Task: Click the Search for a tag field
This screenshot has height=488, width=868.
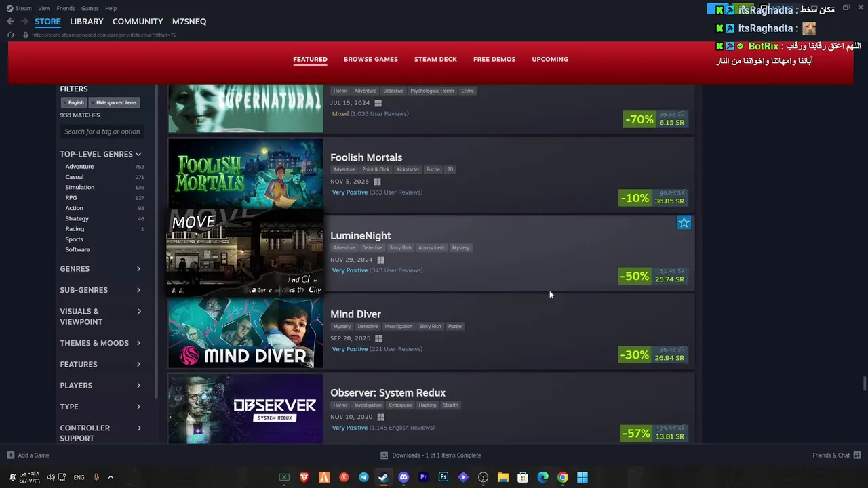Action: point(104,131)
